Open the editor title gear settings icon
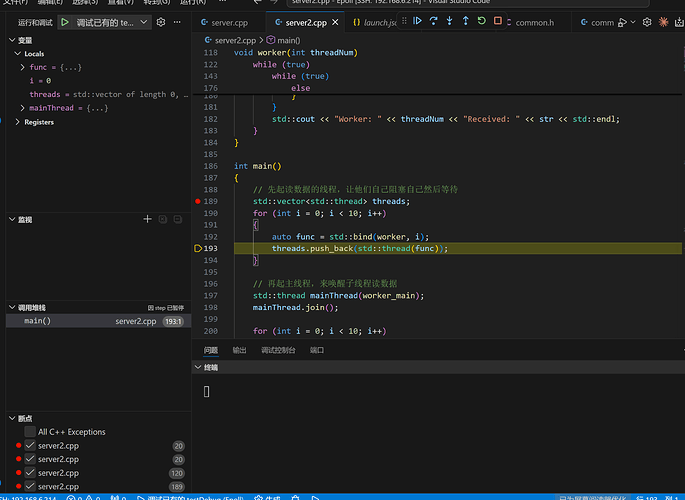Image resolution: width=685 pixels, height=500 pixels. point(647,22)
